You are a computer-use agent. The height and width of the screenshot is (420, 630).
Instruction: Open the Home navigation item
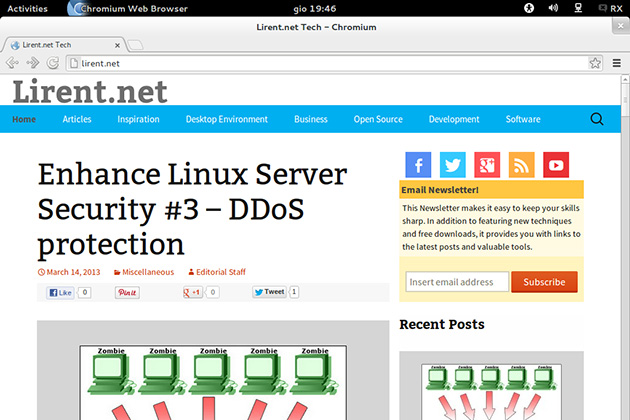[x=24, y=119]
